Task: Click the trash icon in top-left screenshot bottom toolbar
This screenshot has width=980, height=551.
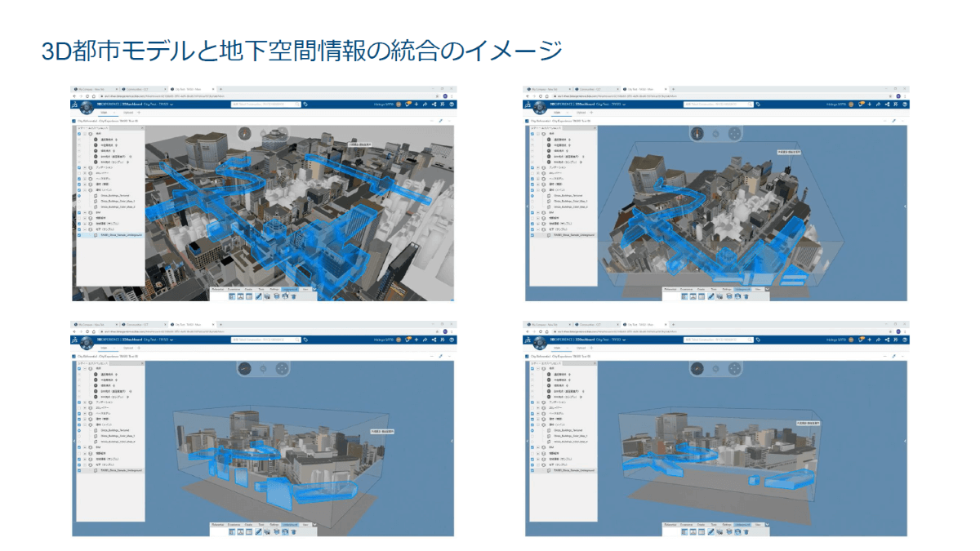Action: 293,295
